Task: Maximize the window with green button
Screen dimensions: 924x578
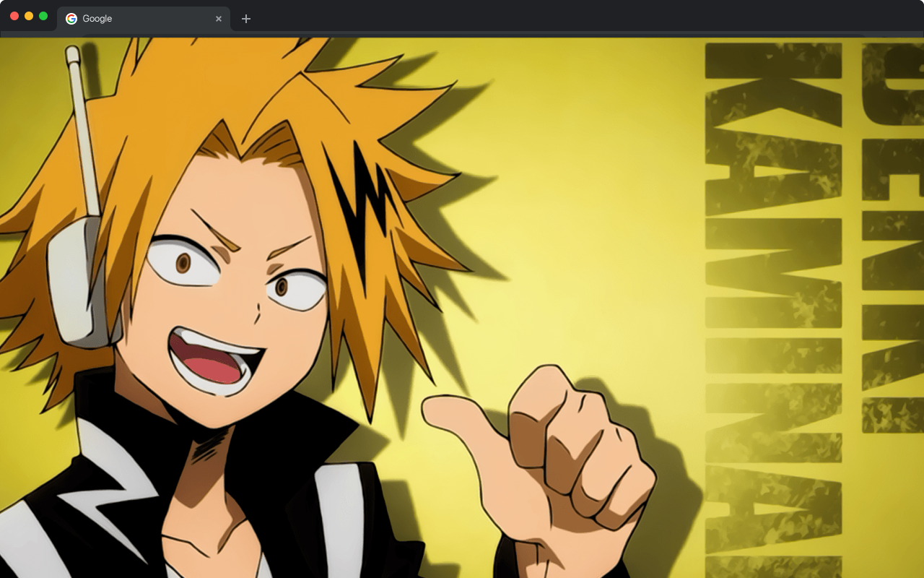Action: tap(43, 16)
